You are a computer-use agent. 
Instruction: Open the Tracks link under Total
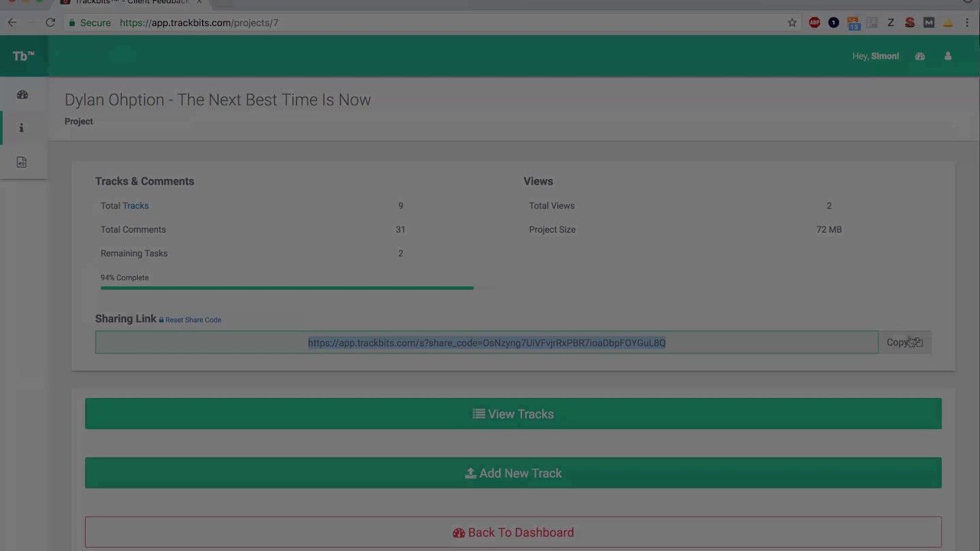[x=136, y=206]
